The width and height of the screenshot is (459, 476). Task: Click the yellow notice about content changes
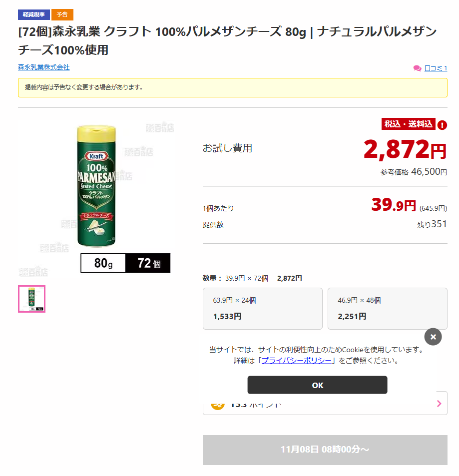coord(232,87)
